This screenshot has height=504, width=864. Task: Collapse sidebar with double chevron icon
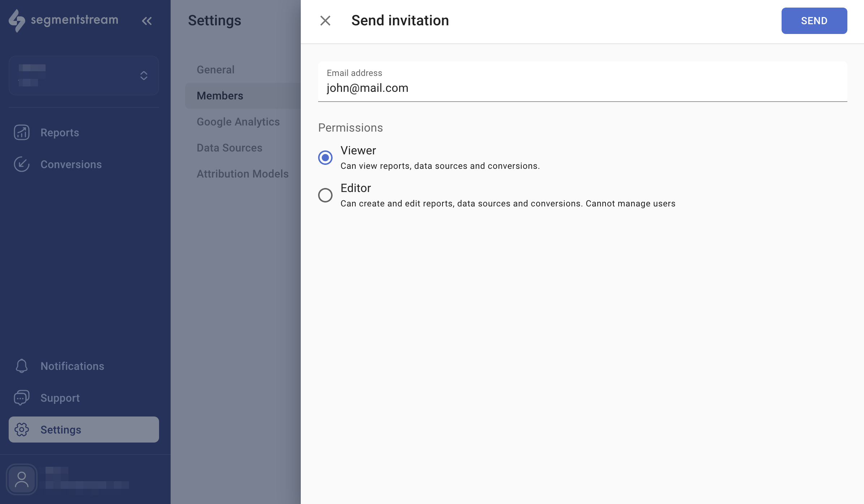click(x=147, y=21)
